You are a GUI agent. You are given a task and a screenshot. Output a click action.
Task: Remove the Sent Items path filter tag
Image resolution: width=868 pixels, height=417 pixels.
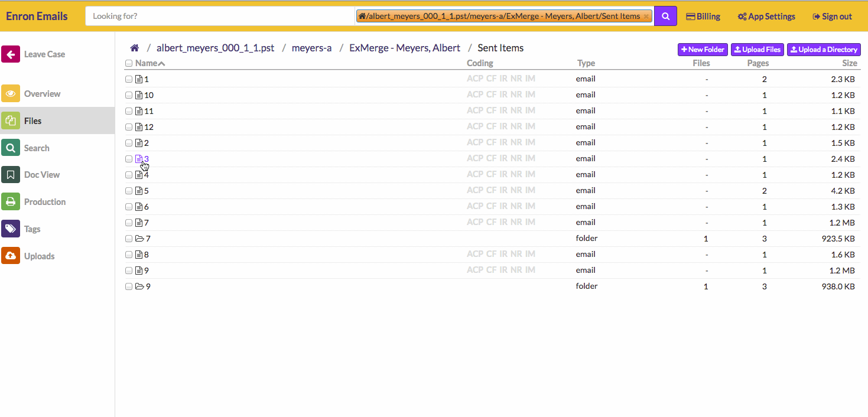(x=646, y=17)
